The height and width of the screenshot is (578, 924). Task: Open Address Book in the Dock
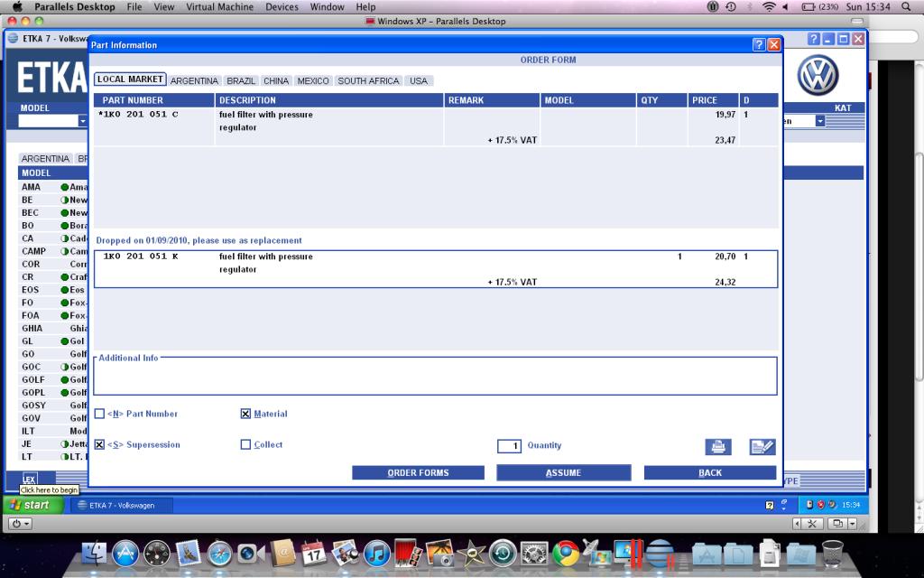pyautogui.click(x=283, y=554)
